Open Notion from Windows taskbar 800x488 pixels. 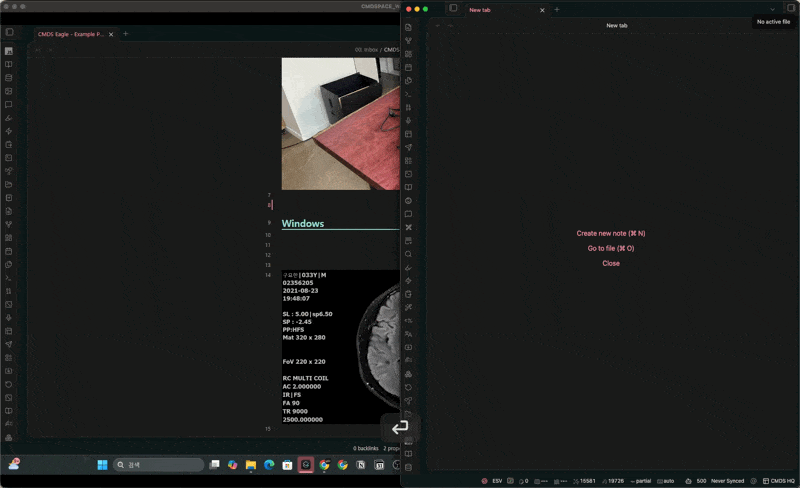click(x=361, y=465)
